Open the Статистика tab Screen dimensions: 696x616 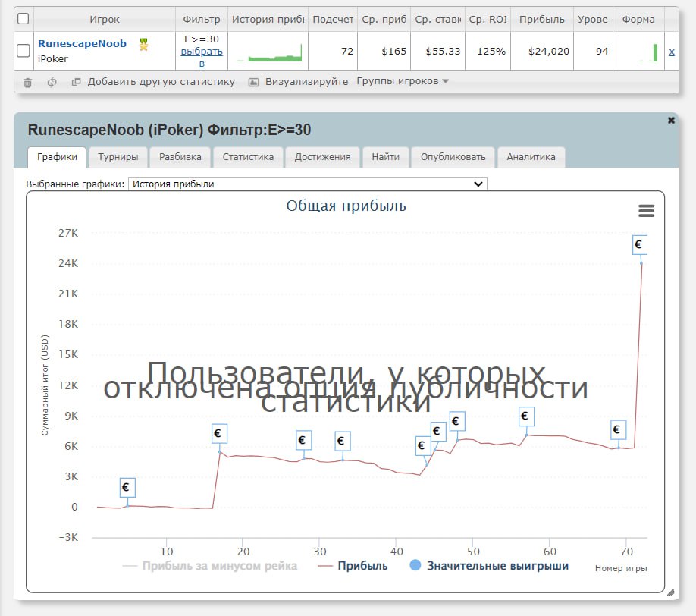click(x=248, y=157)
